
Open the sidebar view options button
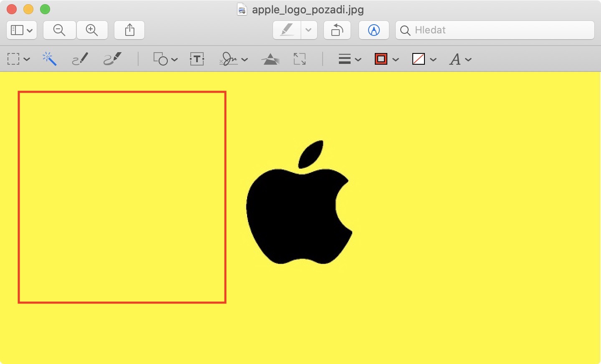click(22, 30)
